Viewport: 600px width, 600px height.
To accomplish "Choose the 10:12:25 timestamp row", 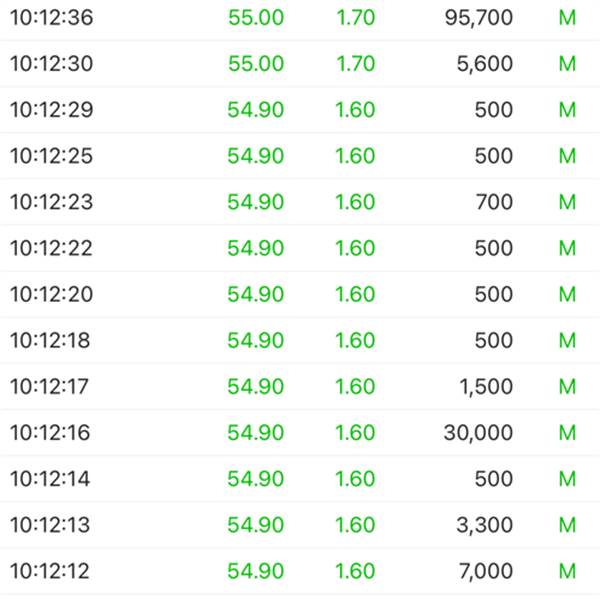I will pyautogui.click(x=300, y=156).
